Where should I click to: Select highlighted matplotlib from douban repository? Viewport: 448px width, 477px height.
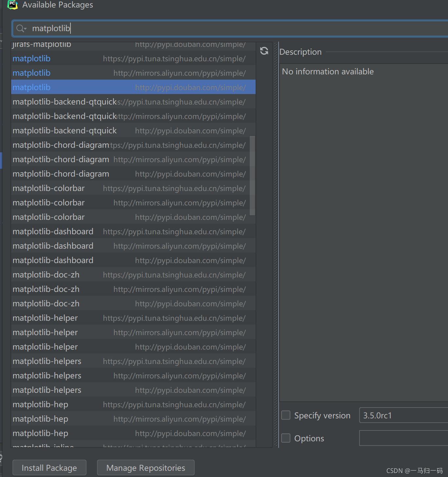coord(133,87)
